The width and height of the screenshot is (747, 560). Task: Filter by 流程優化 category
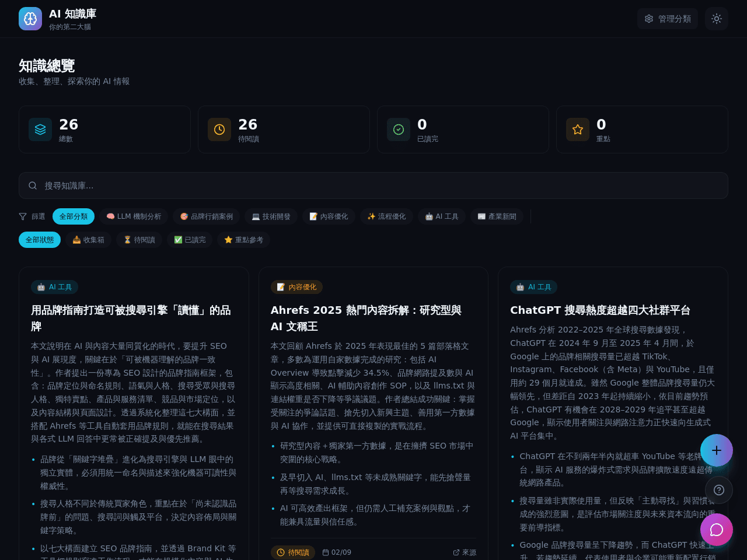386,216
